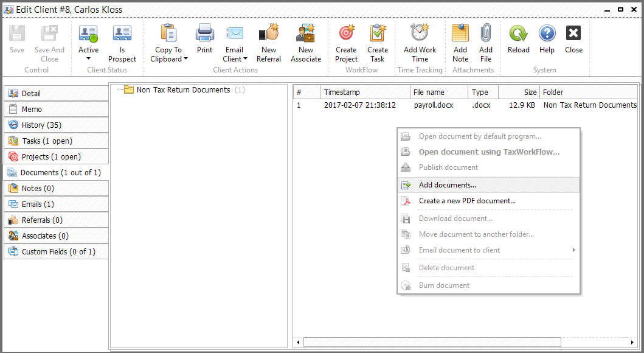Choose Create a new PDF document...
This screenshot has width=644, height=353.
[x=488, y=201]
